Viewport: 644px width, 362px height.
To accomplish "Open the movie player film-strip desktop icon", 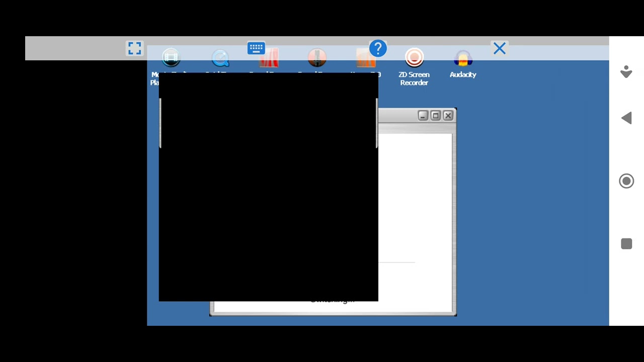I will [171, 58].
